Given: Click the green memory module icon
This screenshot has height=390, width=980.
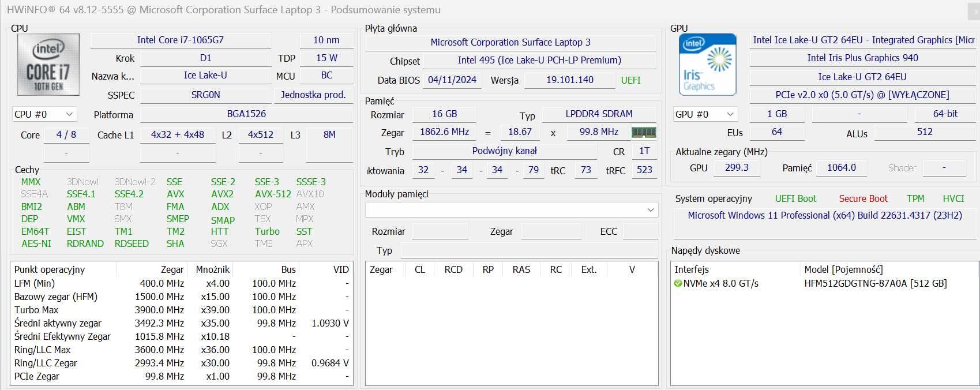Looking at the screenshot, I should (x=644, y=132).
